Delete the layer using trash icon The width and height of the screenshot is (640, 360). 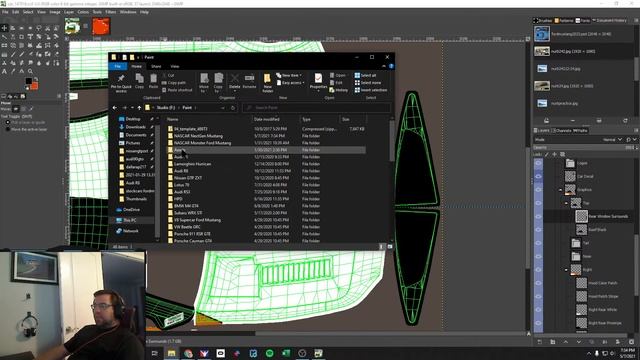[631, 342]
